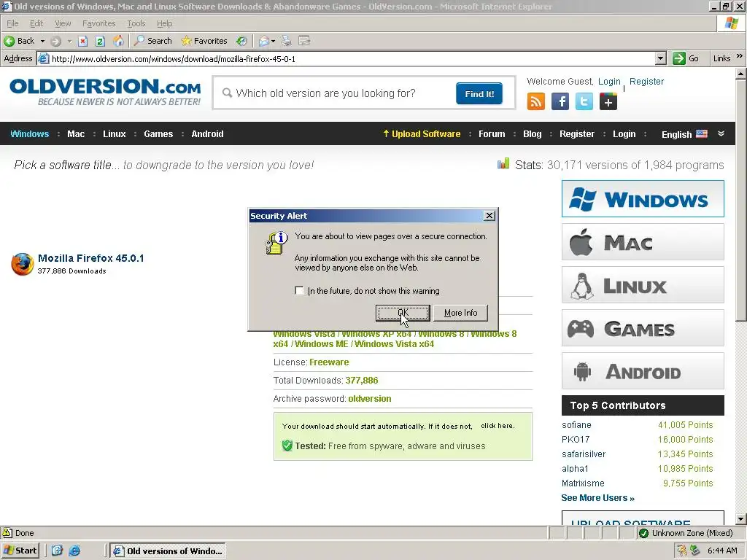Click the stats bar chart icon
The width and height of the screenshot is (747, 560).
[503, 164]
